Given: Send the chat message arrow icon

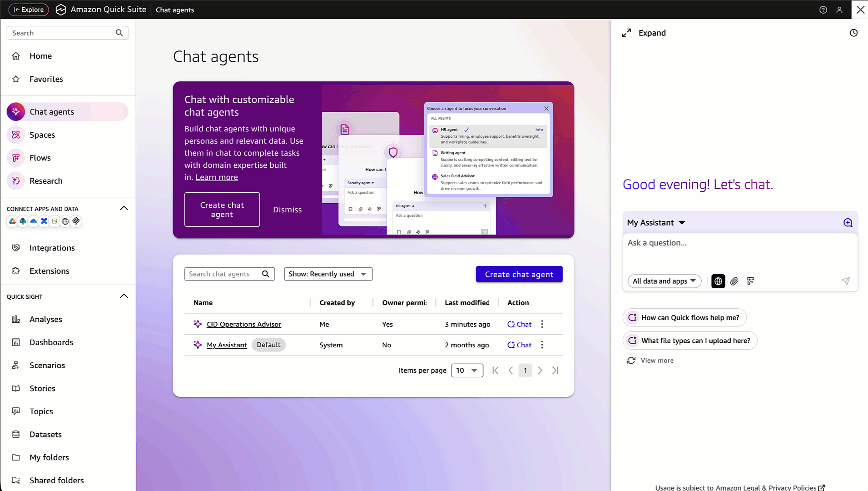Looking at the screenshot, I should point(845,281).
